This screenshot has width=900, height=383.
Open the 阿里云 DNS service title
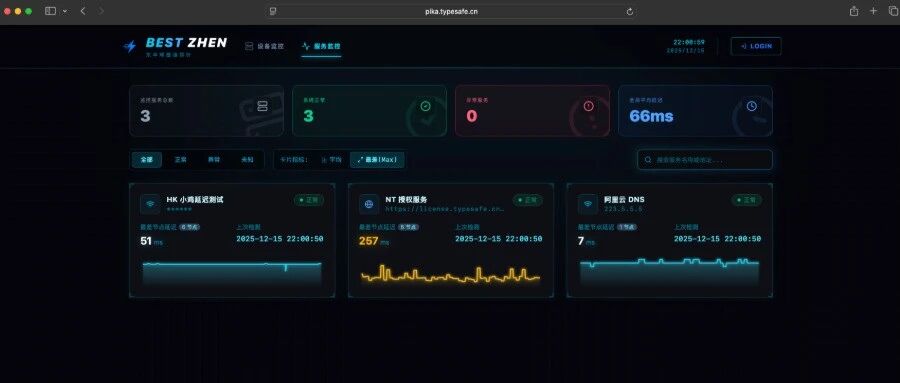624,200
